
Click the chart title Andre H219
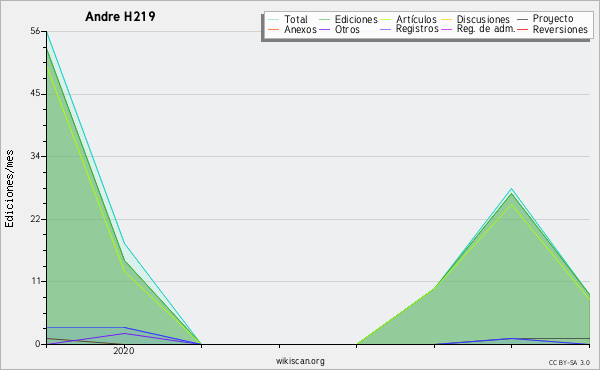pyautogui.click(x=120, y=16)
